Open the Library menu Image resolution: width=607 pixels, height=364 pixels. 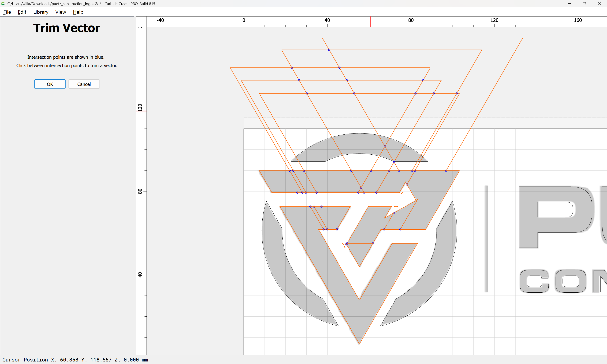41,12
